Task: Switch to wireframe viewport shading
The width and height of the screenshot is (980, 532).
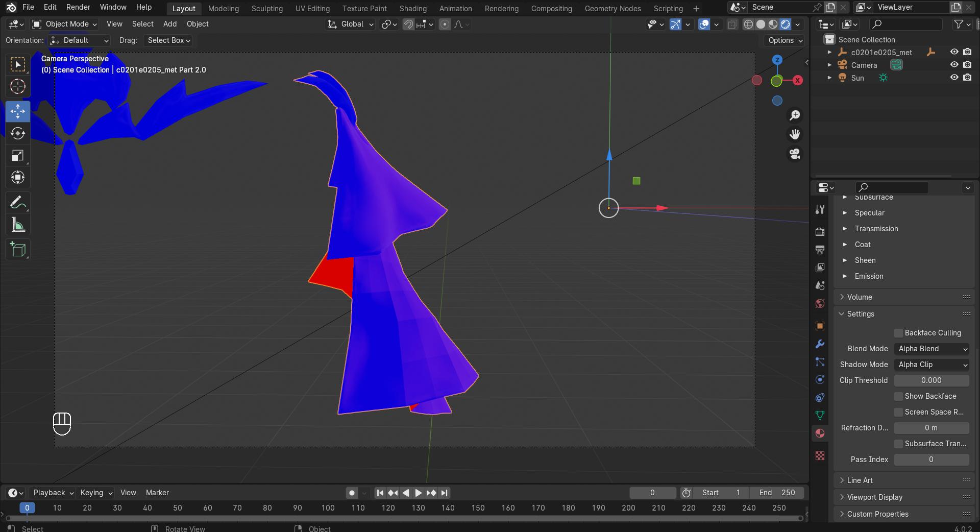Action: click(748, 24)
